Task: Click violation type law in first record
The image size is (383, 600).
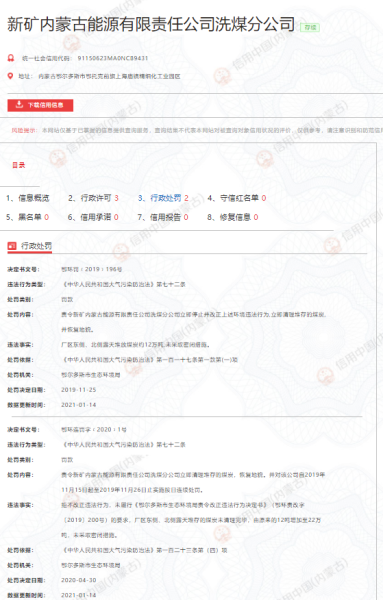Action: (123, 284)
